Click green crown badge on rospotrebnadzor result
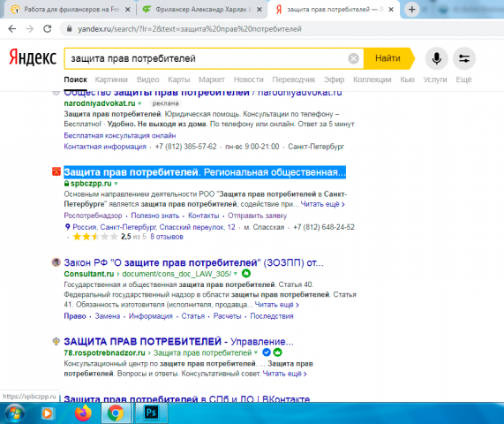Viewport: 504px width, 424px height. click(278, 352)
